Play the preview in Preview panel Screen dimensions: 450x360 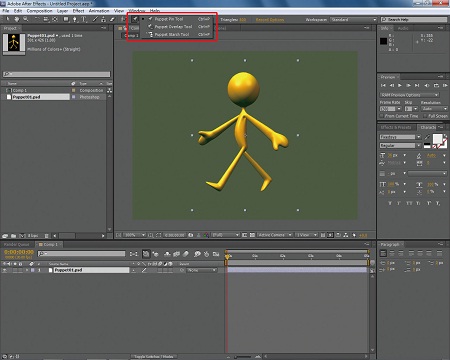pyautogui.click(x=400, y=86)
